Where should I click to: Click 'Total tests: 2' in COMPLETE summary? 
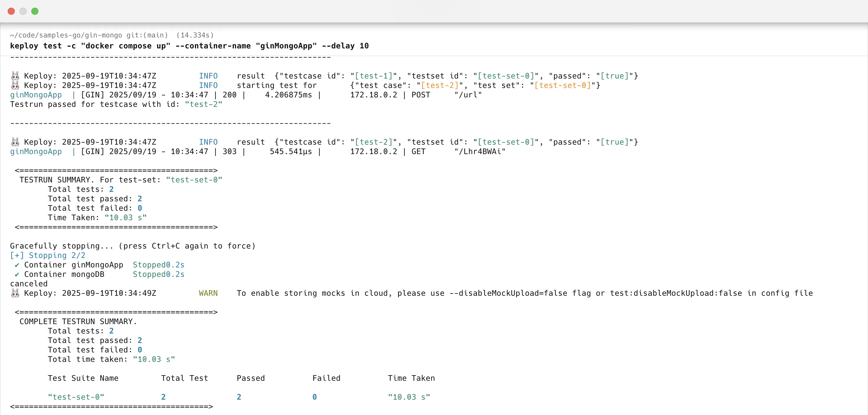pyautogui.click(x=81, y=331)
